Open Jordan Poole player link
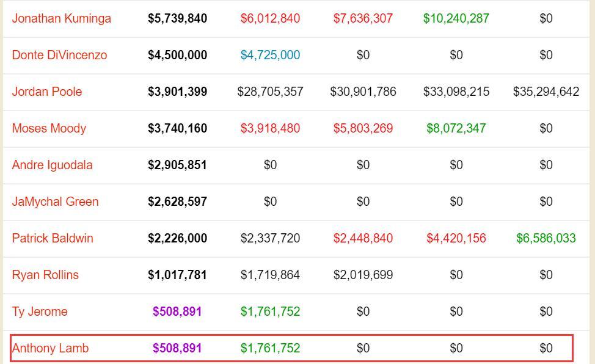The height and width of the screenshot is (364, 595). pos(47,92)
